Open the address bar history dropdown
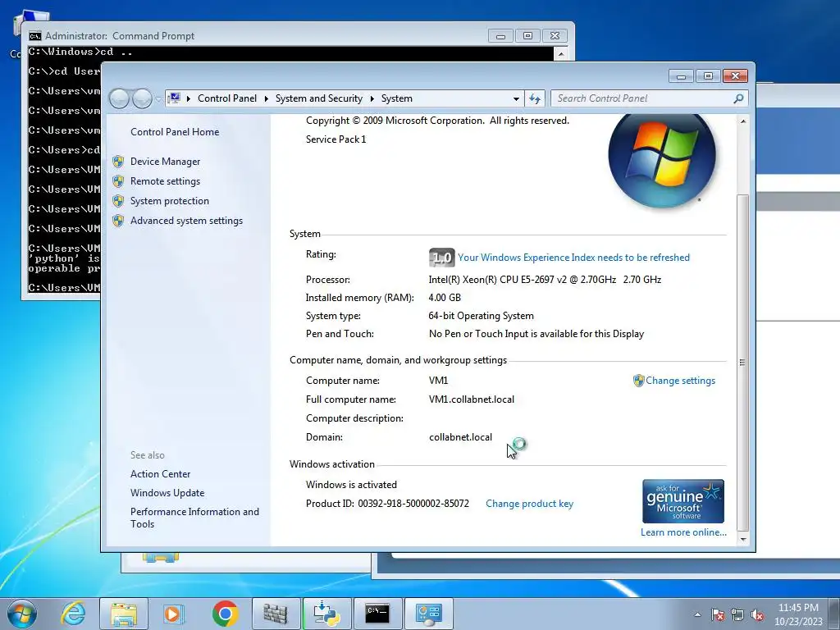 pyautogui.click(x=516, y=99)
